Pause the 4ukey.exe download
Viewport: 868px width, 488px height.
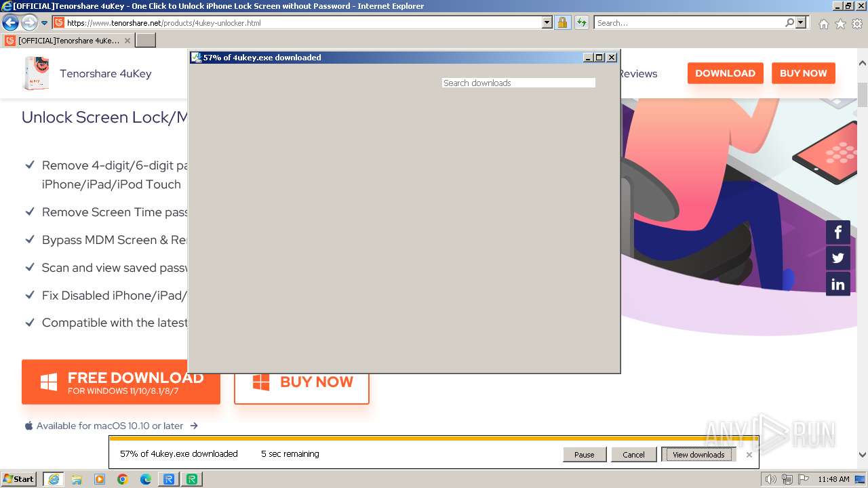[585, 455]
